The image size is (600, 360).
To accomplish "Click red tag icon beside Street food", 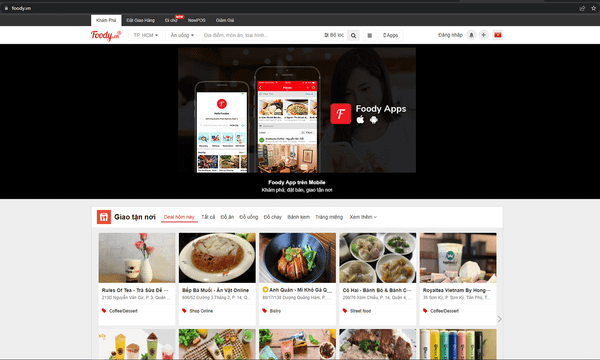I will click(345, 311).
